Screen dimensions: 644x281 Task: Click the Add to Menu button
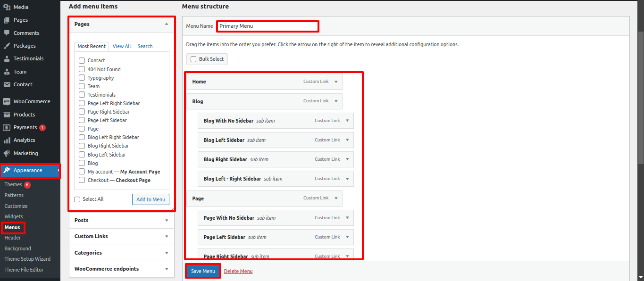click(151, 199)
